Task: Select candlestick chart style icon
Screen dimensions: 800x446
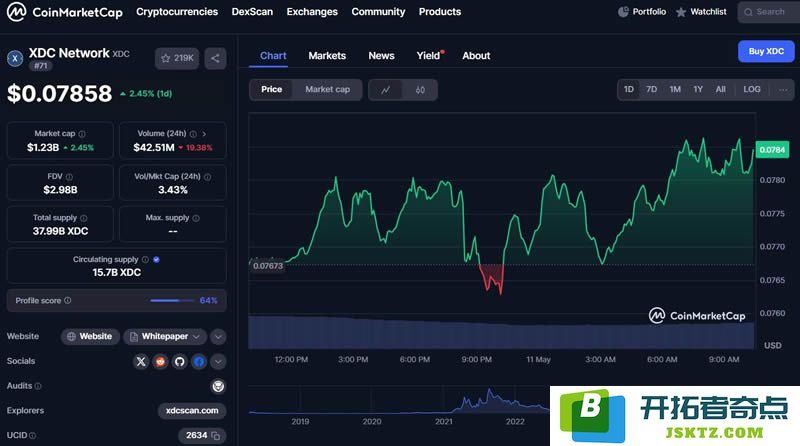Action: [420, 90]
